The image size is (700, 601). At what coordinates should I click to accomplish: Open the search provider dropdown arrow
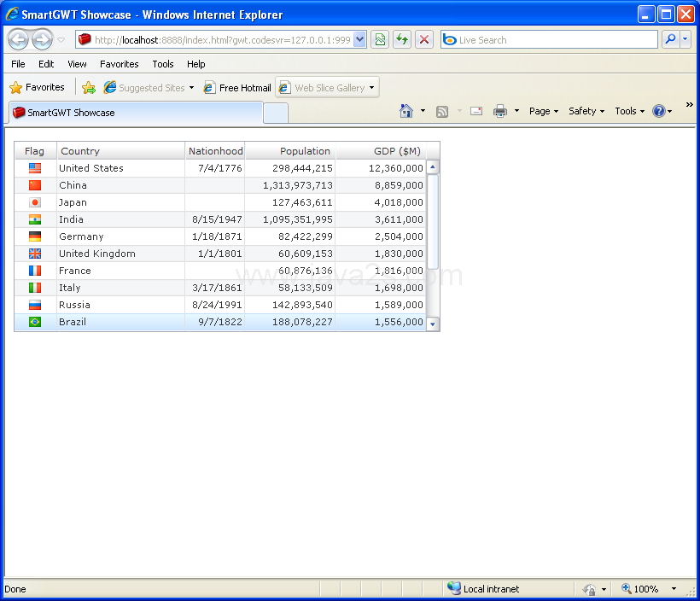[x=685, y=40]
